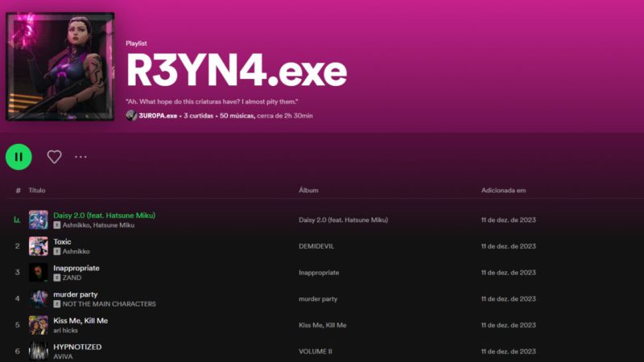Click track number 4 in the list
The image size is (644, 362).
pyautogui.click(x=17, y=298)
